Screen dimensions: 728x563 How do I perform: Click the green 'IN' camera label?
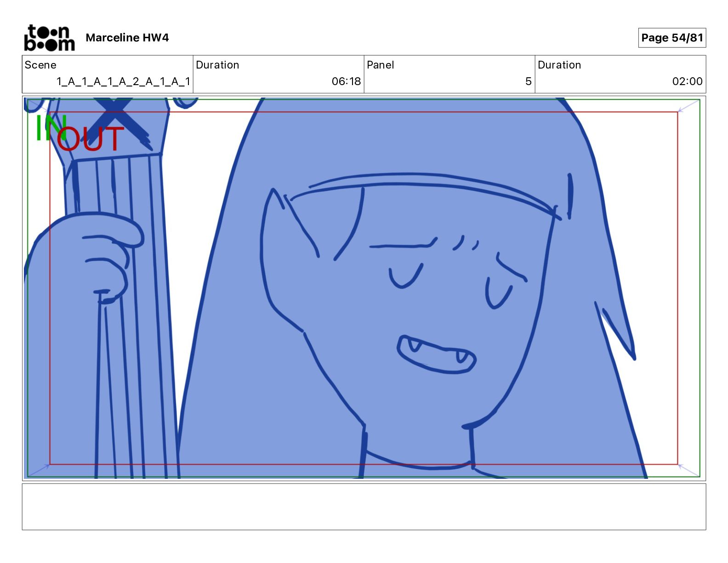point(51,127)
